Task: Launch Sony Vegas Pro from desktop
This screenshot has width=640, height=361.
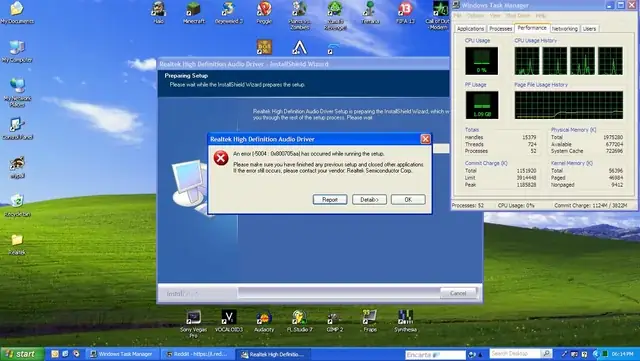Action: point(193,323)
